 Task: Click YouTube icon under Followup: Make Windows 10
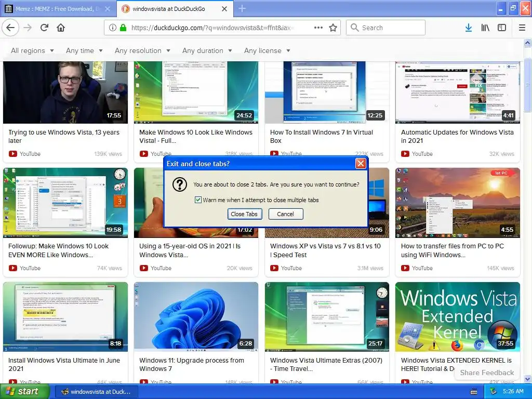point(13,268)
